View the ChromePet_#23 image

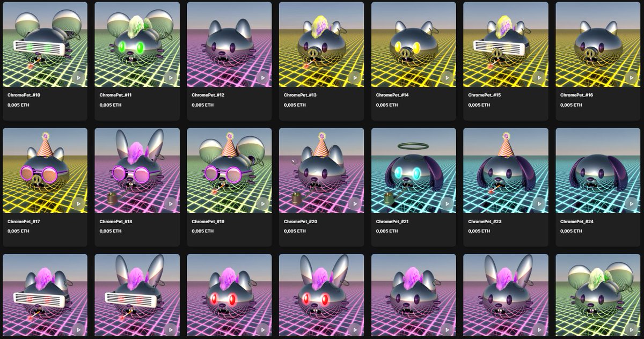pos(506,171)
